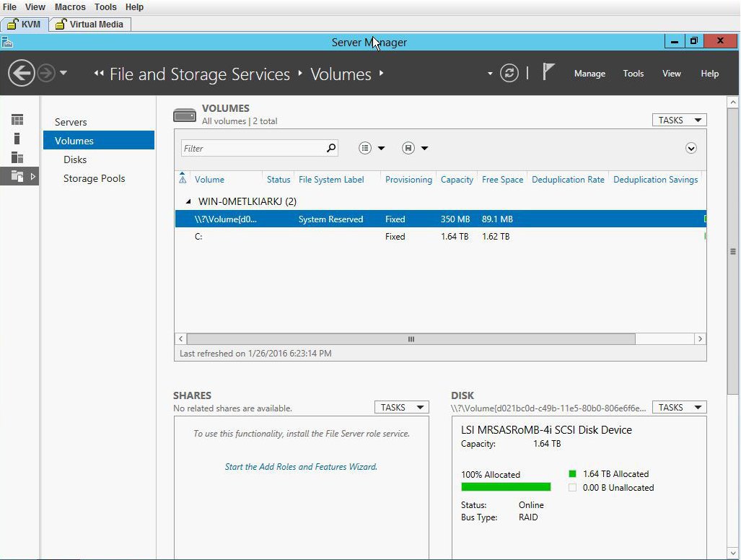Sort by Free Space column header
741x560 pixels.
[502, 180]
